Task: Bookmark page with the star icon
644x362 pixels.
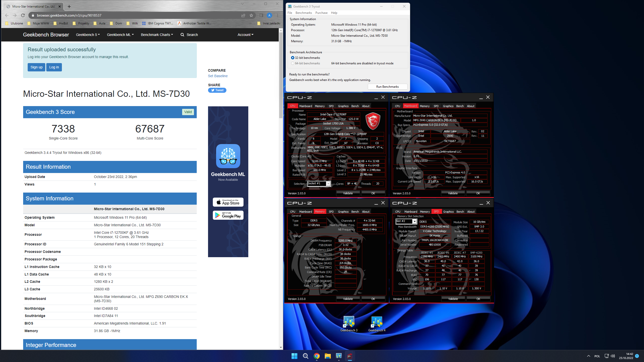Action: click(x=251, y=15)
